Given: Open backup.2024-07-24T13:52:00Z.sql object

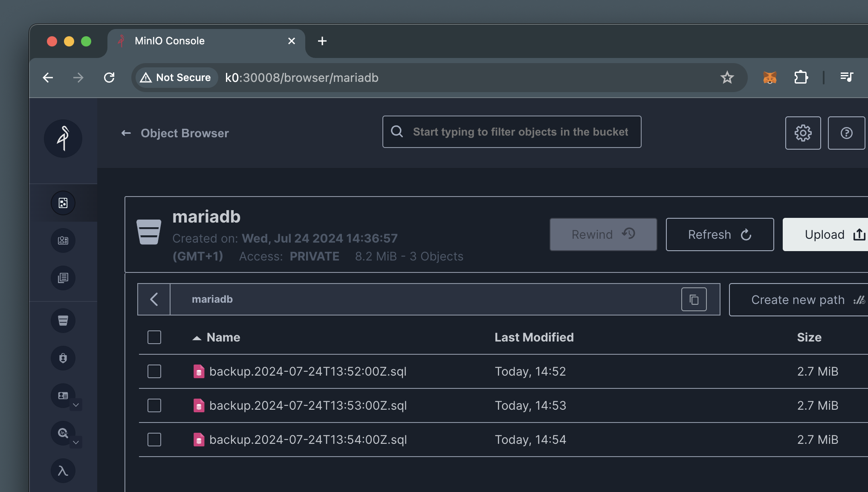Looking at the screenshot, I should pyautogui.click(x=308, y=371).
